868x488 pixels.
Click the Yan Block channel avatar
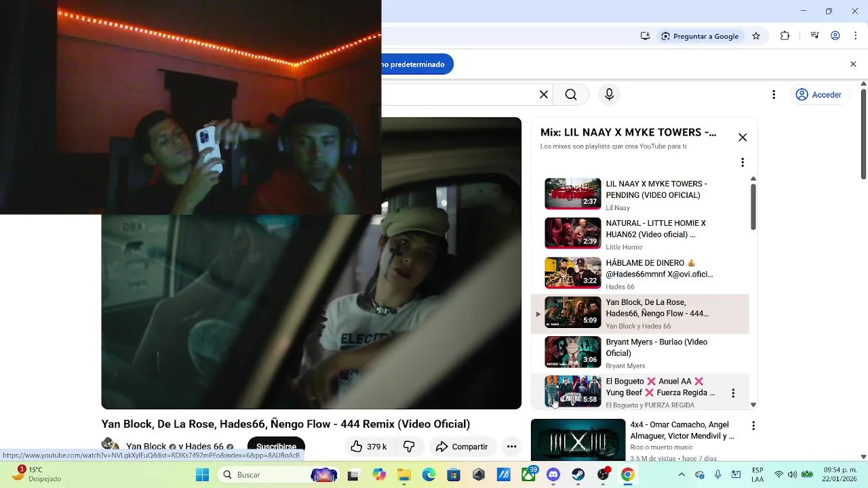pyautogui.click(x=109, y=445)
